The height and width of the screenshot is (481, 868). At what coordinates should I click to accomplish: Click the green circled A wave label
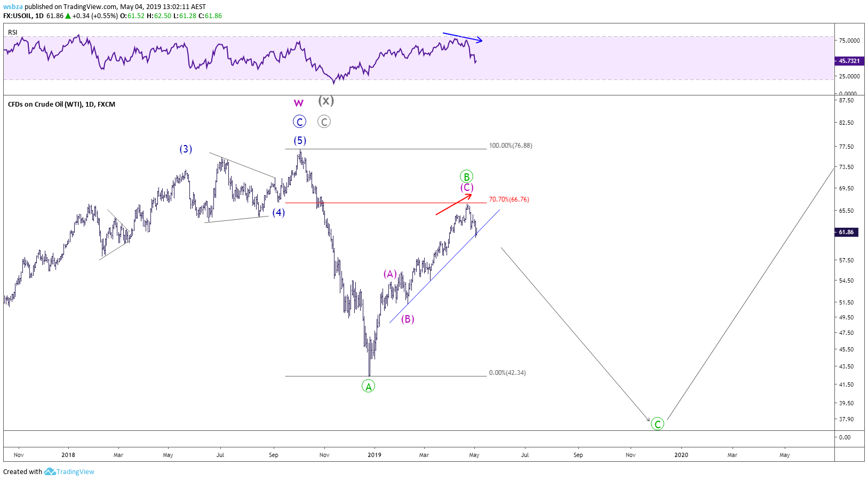[368, 386]
